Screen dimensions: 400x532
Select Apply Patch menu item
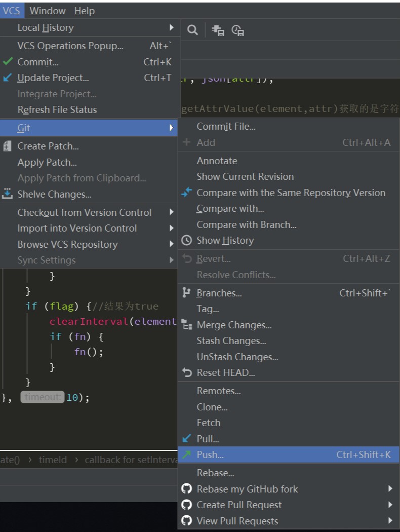(89, 162)
